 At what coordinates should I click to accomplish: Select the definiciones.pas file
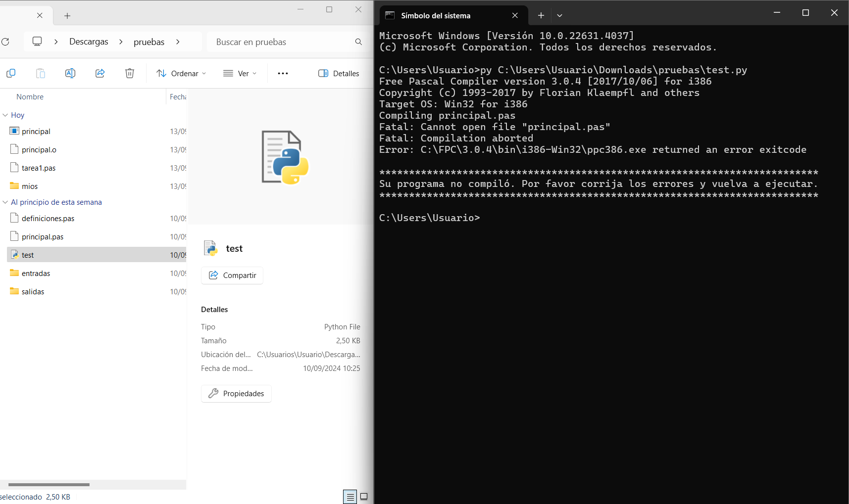point(48,218)
